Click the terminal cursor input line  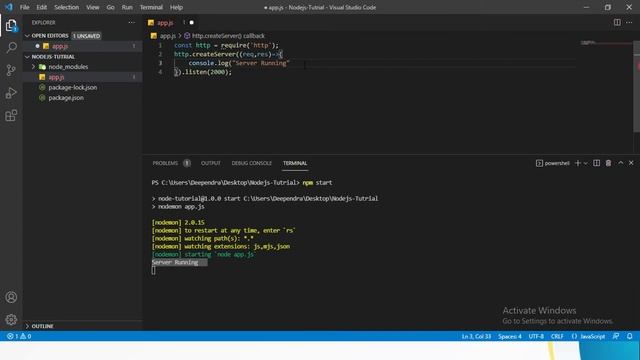pos(153,270)
